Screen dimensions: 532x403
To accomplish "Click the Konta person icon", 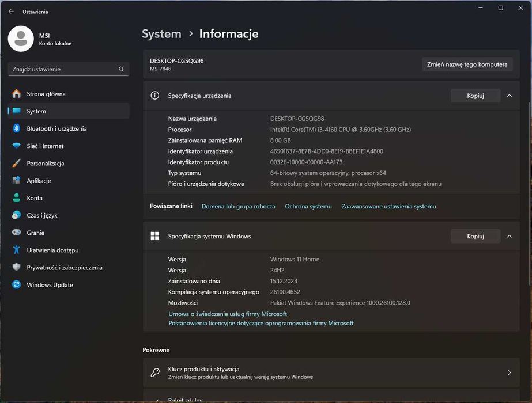I will pyautogui.click(x=16, y=198).
